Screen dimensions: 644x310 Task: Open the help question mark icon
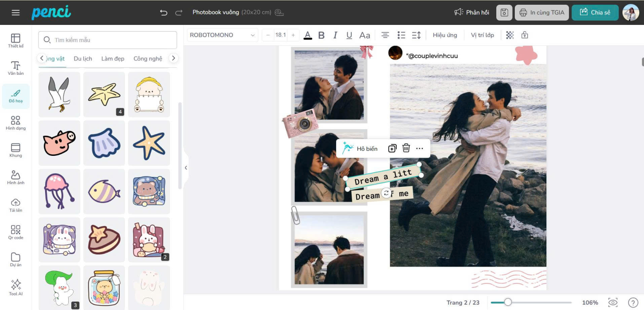click(x=633, y=303)
